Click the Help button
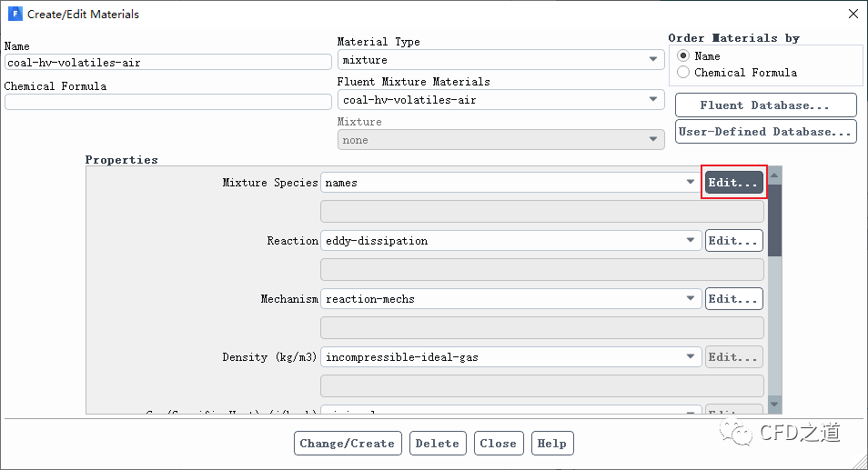Viewport: 868px width, 470px height. [x=551, y=444]
